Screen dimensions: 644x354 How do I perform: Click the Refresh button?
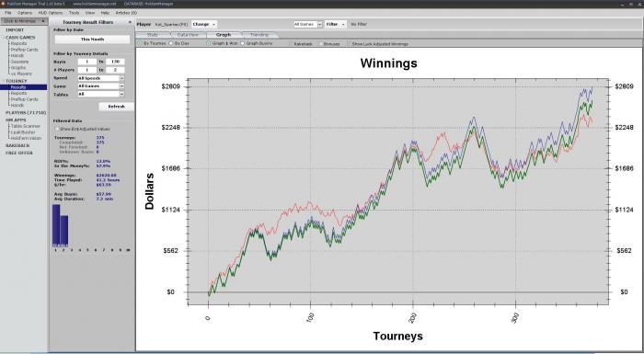[116, 107]
